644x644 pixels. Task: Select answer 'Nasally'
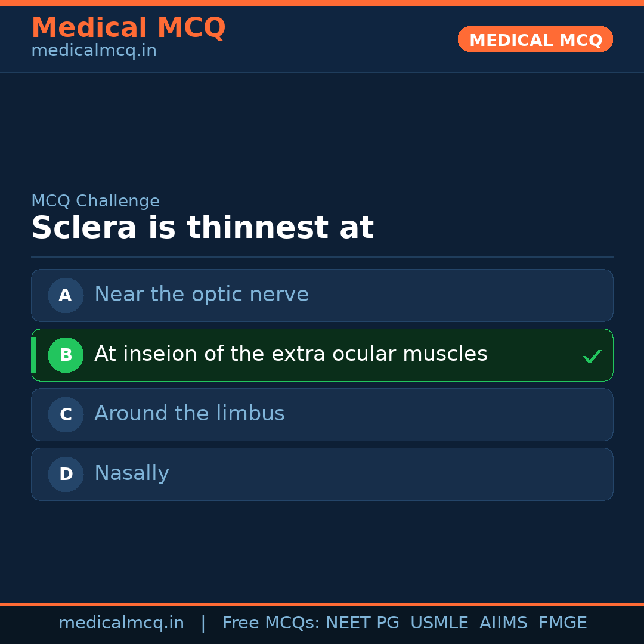[132, 473]
